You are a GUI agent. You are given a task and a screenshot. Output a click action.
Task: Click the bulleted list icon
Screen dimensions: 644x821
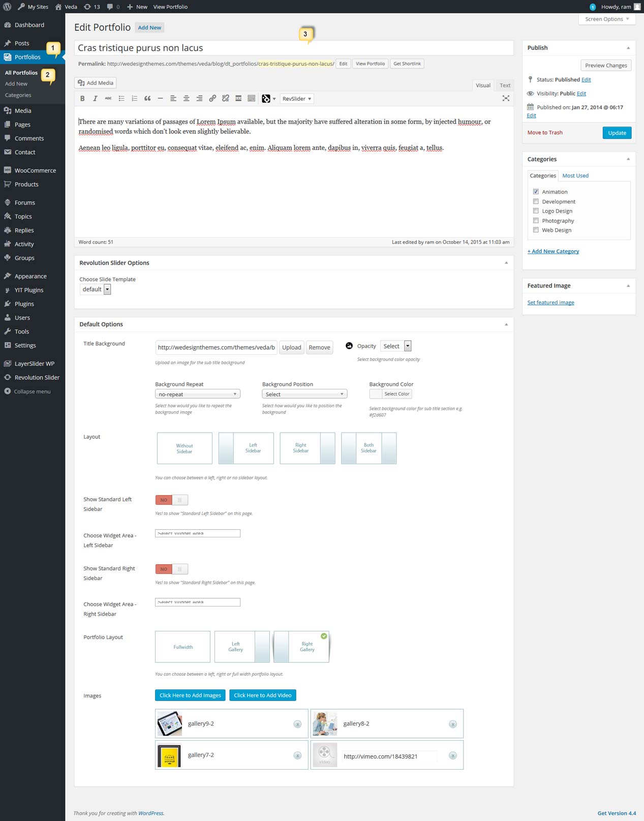point(121,99)
